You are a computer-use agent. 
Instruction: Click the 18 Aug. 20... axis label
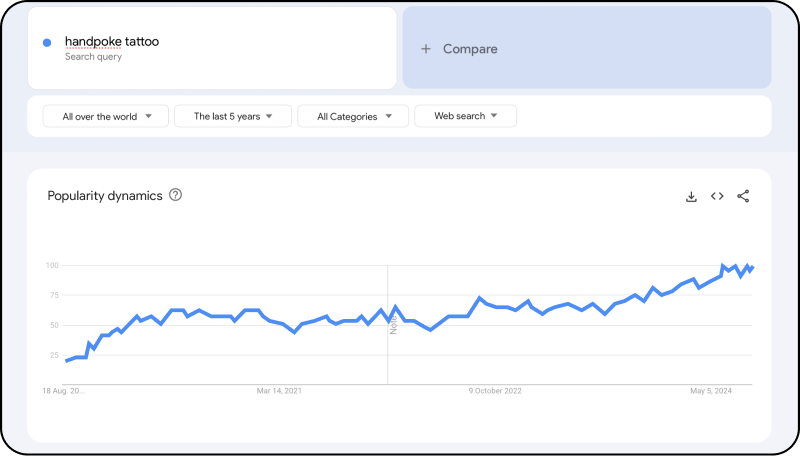(64, 391)
